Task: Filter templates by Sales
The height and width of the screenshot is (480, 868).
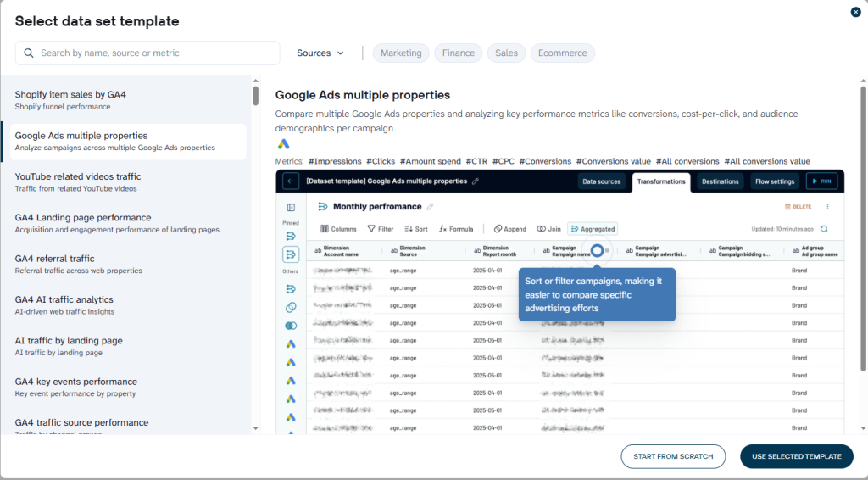Action: (507, 53)
